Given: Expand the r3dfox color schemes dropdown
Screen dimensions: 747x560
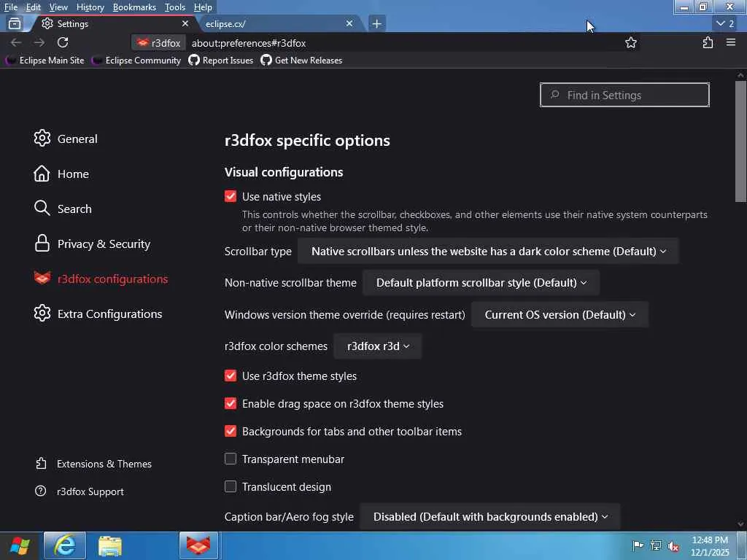Looking at the screenshot, I should point(378,346).
